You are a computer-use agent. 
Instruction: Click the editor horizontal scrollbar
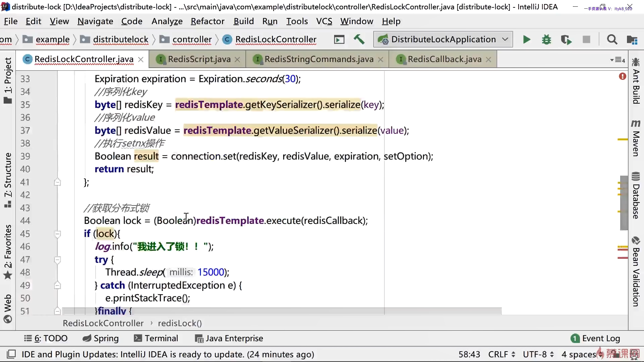click(282, 311)
